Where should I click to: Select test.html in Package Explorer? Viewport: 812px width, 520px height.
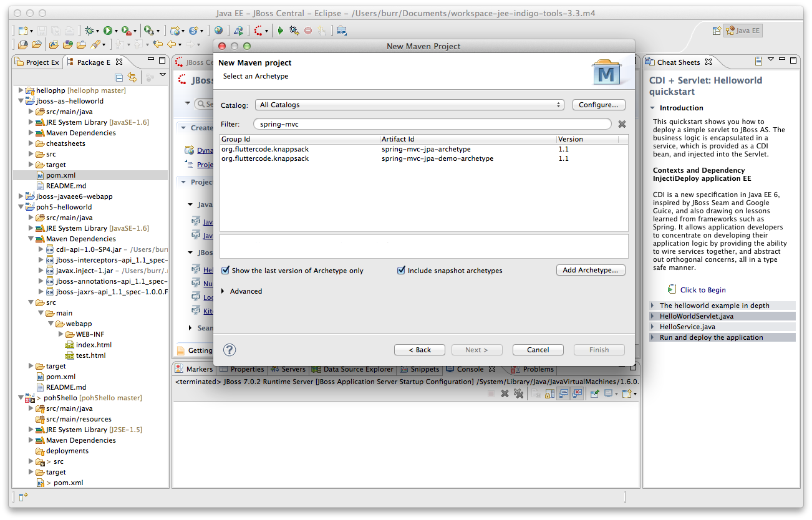click(91, 355)
